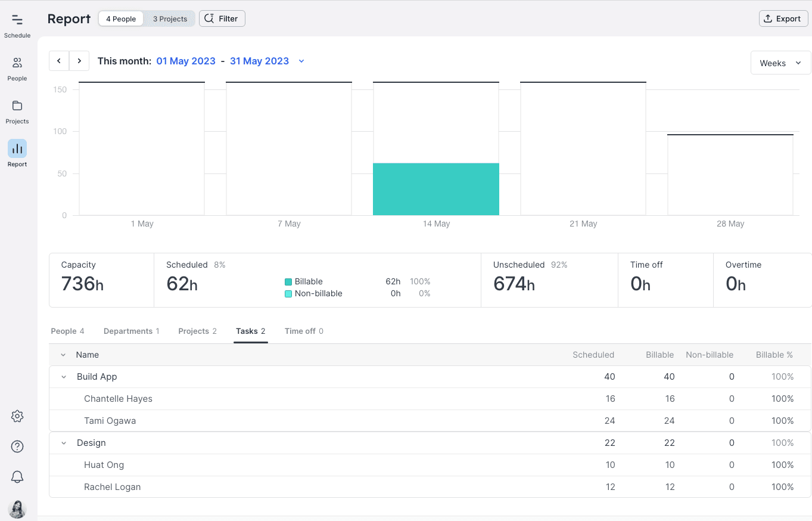This screenshot has height=521, width=812.
Task: Toggle the 3 Projects filter pill
Action: coord(169,18)
